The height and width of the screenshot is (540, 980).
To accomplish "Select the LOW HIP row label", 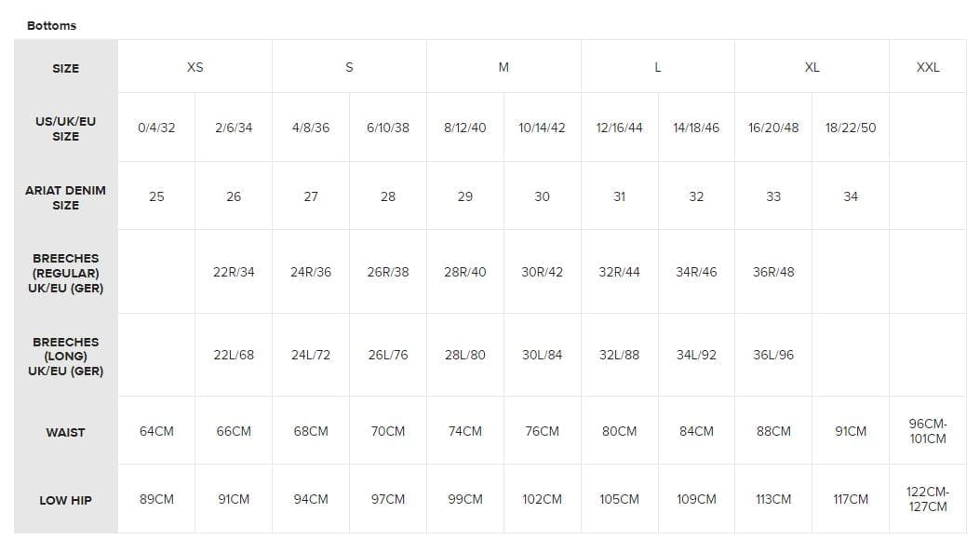I will tap(66, 500).
